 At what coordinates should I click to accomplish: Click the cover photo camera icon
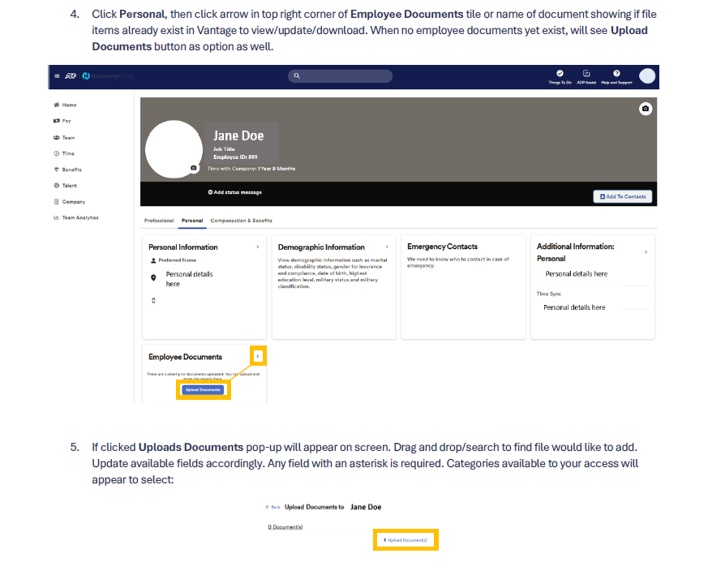[645, 109]
